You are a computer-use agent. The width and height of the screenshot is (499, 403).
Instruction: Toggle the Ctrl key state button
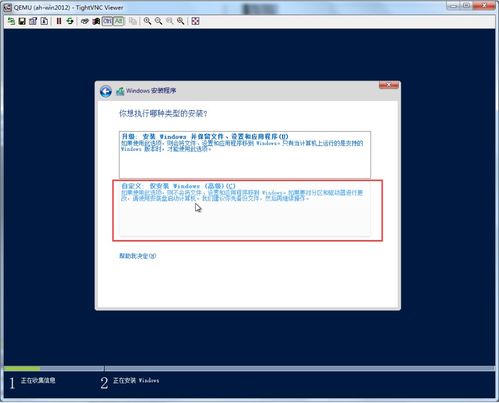(107, 21)
